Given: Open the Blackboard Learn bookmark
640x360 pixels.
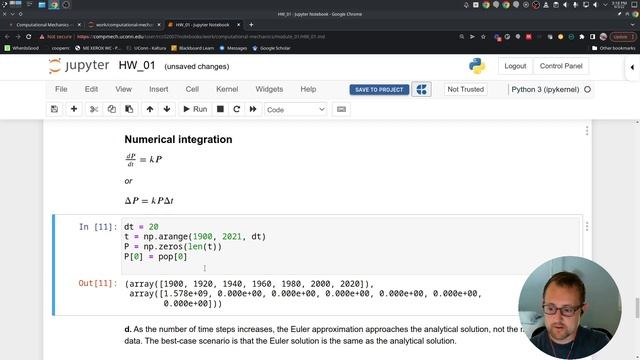Looking at the screenshot, I should tap(192, 48).
